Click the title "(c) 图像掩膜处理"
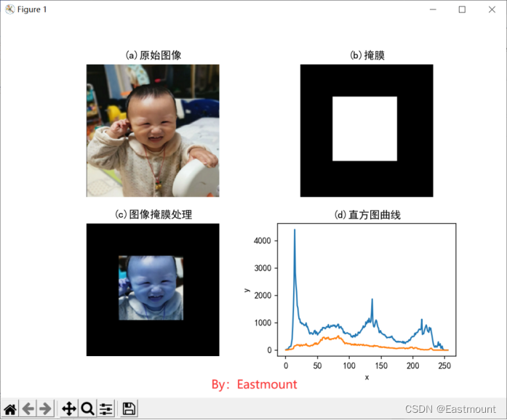 pyautogui.click(x=153, y=214)
